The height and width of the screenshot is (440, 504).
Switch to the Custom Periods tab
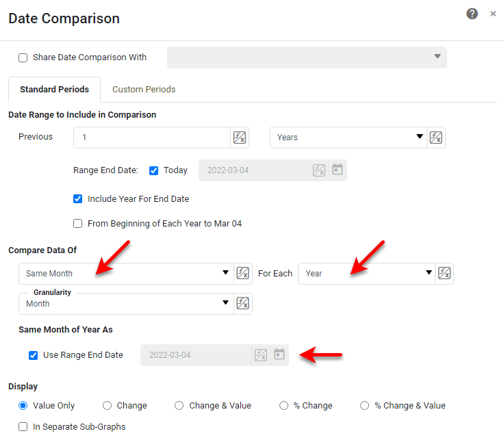coord(144,90)
